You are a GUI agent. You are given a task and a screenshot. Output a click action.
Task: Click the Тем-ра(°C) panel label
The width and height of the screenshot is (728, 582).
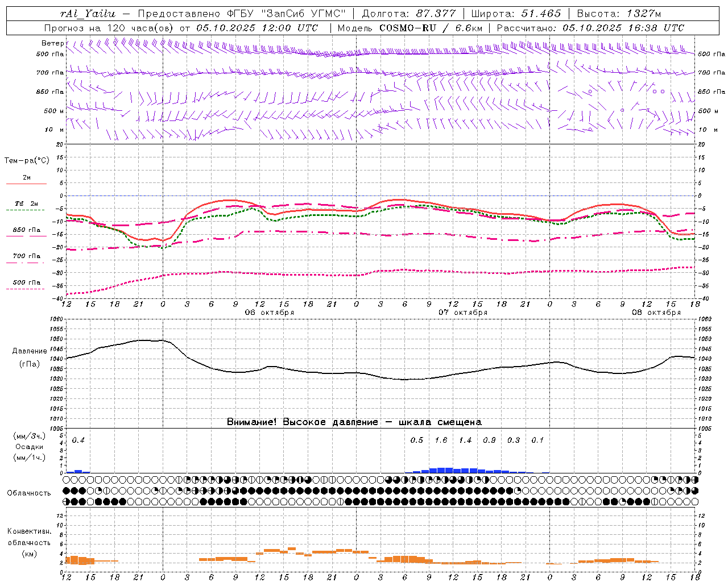(x=27, y=161)
